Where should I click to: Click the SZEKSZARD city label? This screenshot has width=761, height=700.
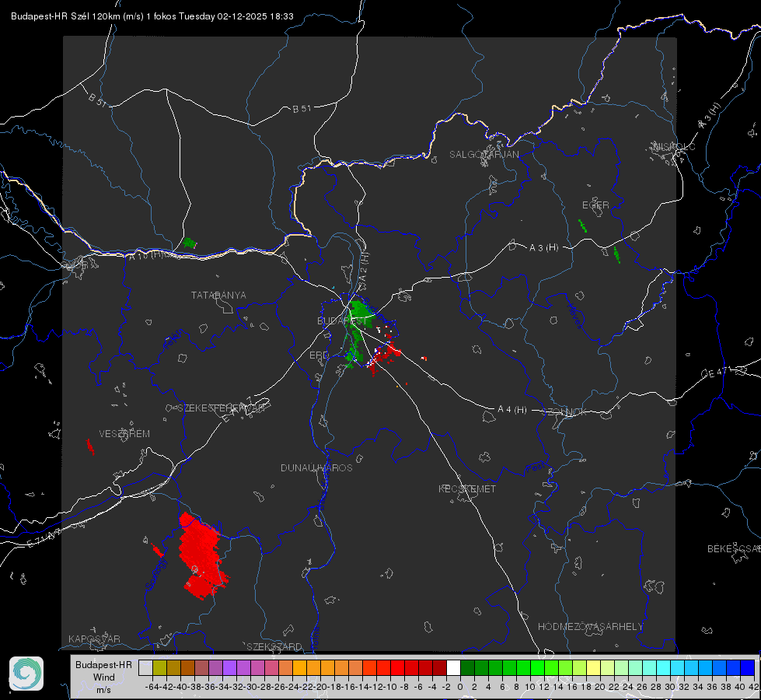tap(274, 646)
